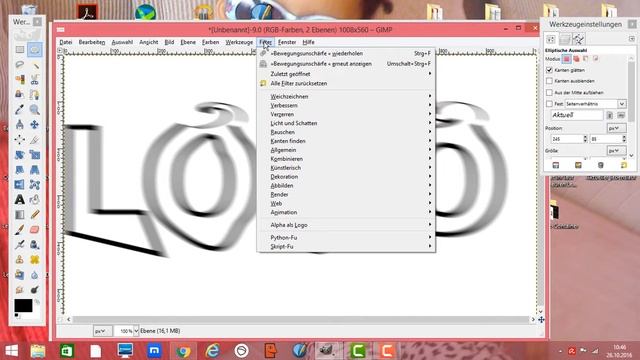640x360 pixels.
Task: Select the Blend gradient tool
Action: 20,215
